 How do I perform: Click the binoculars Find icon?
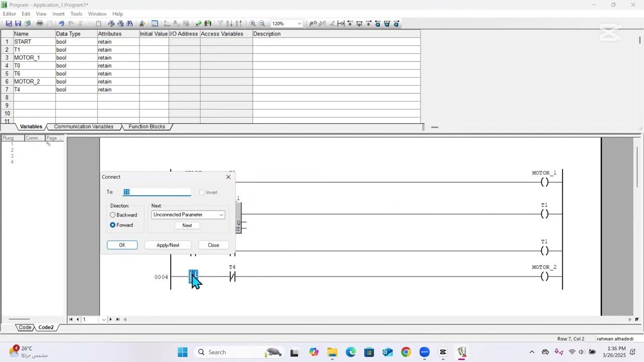pyautogui.click(x=129, y=24)
